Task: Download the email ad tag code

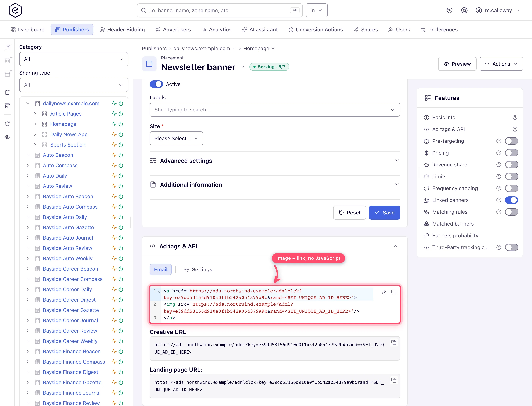Action: coord(384,292)
